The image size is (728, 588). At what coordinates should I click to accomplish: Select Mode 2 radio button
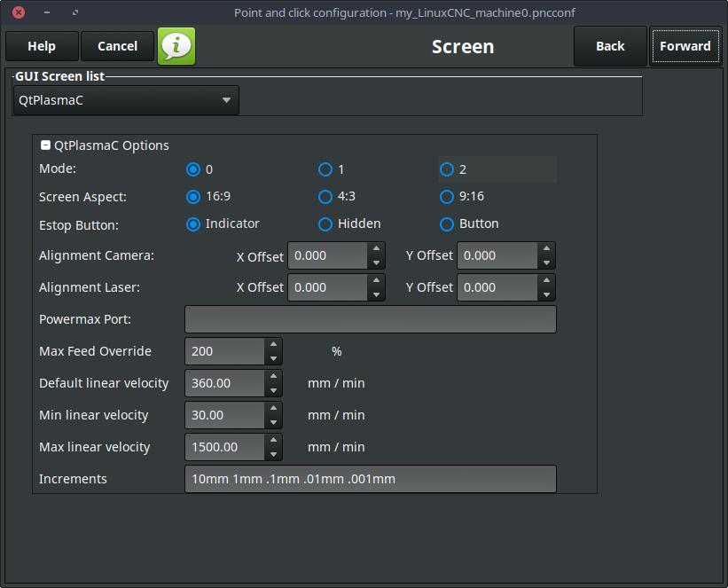tap(447, 169)
